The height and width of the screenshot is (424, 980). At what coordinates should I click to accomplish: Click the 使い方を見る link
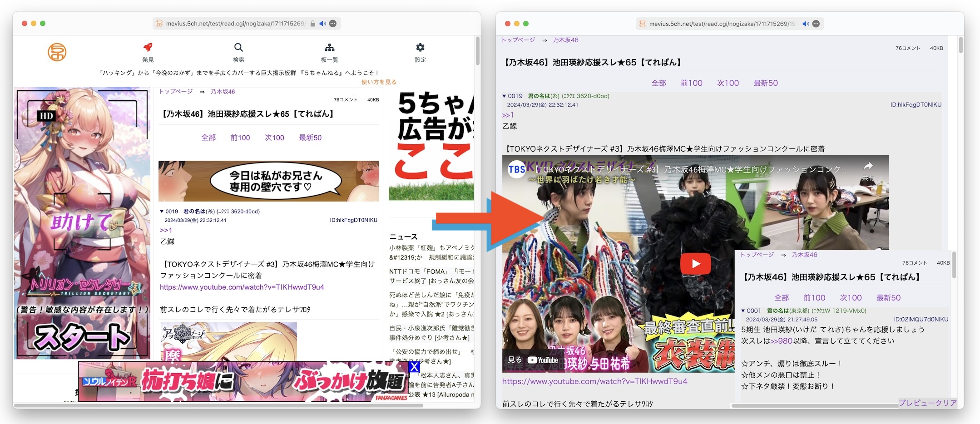tap(379, 82)
